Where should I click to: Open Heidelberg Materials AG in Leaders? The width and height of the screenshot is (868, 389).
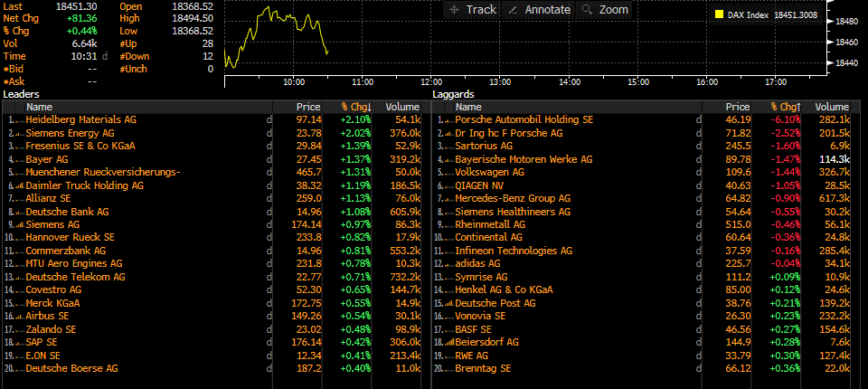point(80,119)
